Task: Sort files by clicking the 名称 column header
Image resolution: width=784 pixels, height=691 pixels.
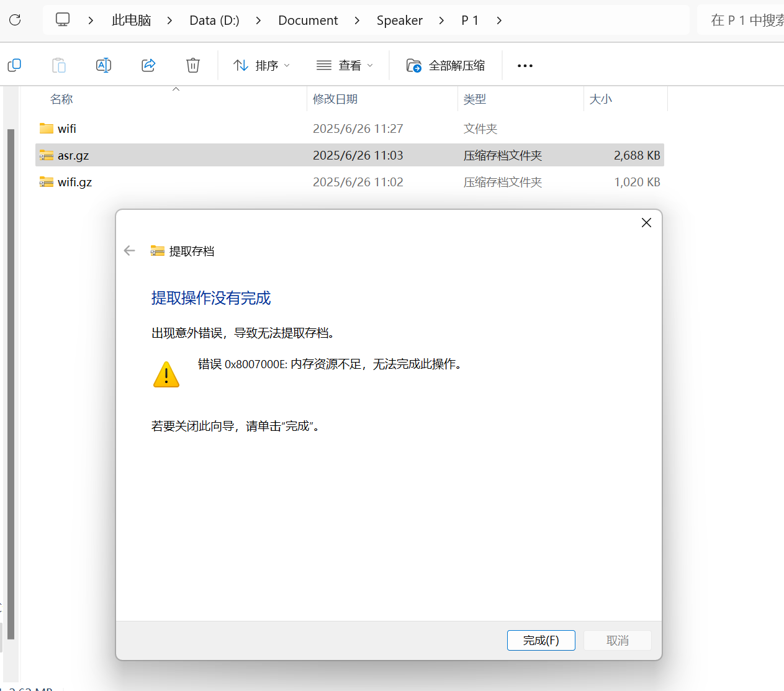Action: (x=61, y=99)
